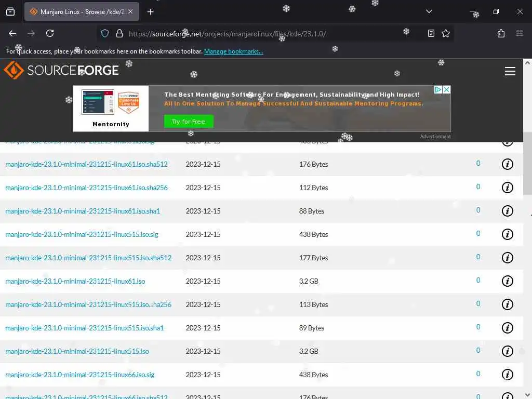Open a new browser tab

point(150,12)
